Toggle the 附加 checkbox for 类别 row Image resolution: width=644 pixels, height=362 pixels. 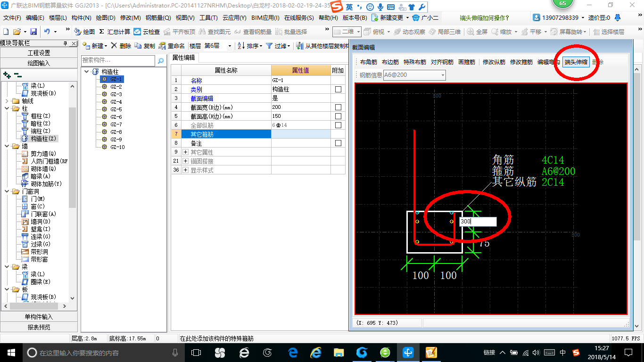(x=338, y=89)
